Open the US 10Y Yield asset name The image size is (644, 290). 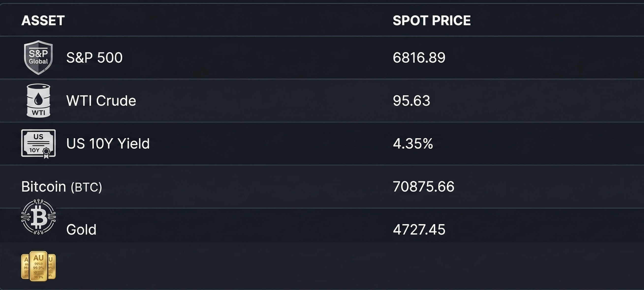[x=108, y=144]
